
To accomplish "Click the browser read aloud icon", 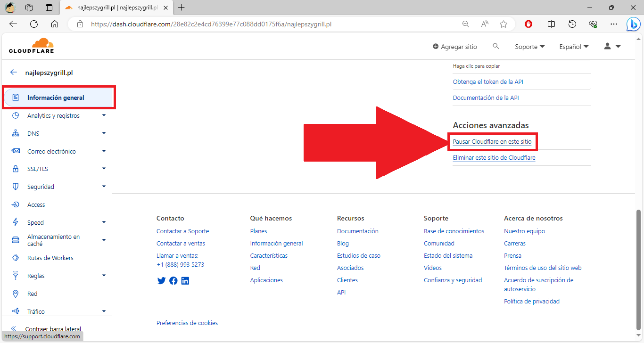I will [x=485, y=24].
